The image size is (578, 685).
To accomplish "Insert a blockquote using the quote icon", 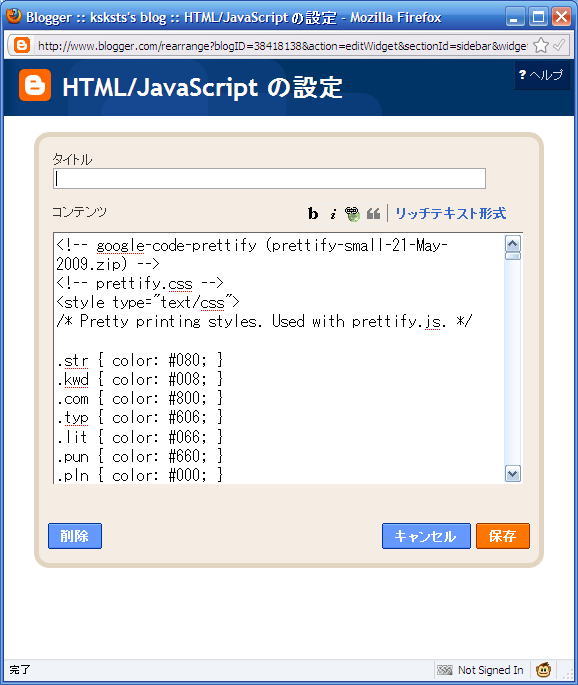I will [373, 214].
